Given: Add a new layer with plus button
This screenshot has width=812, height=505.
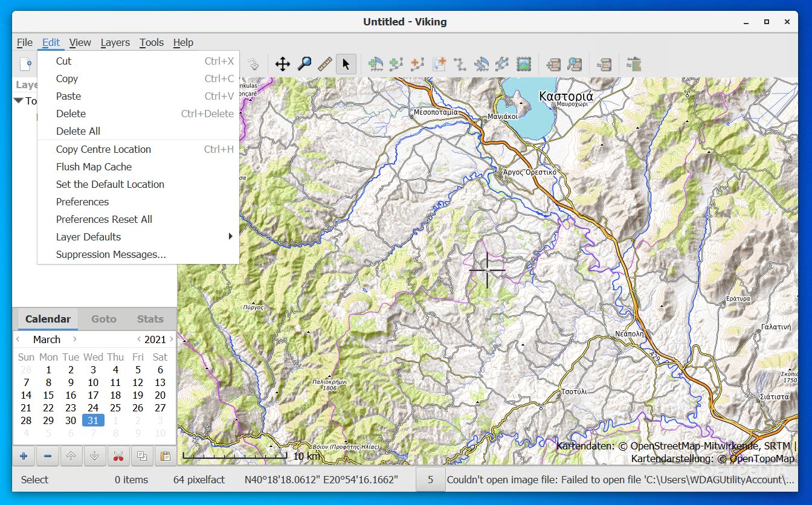Looking at the screenshot, I should point(24,456).
